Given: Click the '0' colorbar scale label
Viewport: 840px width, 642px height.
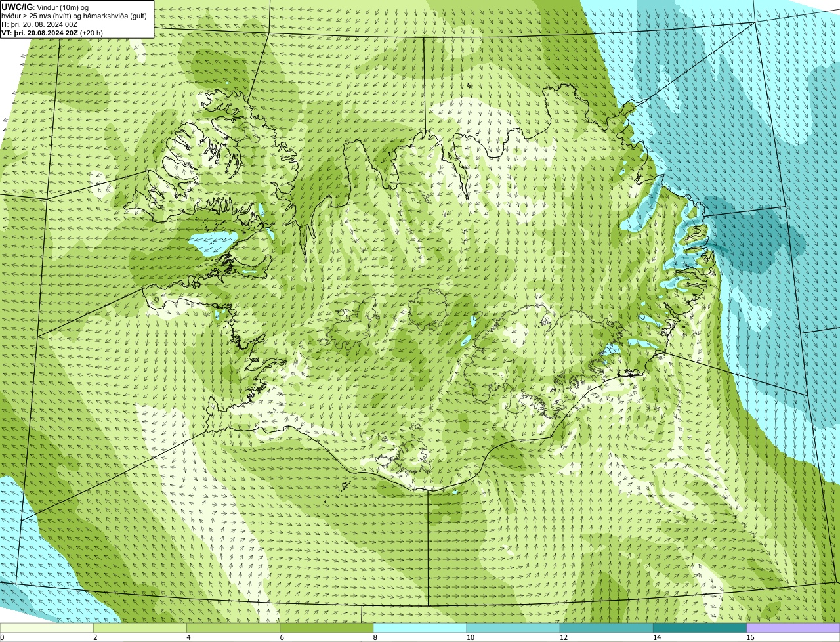Looking at the screenshot, I should coord(2,637).
